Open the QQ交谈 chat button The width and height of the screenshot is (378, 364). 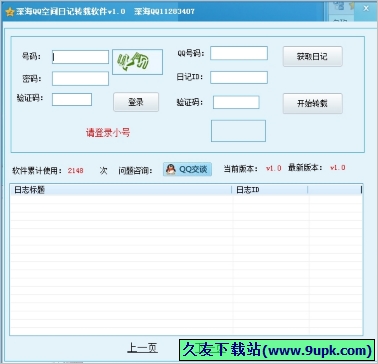click(187, 169)
